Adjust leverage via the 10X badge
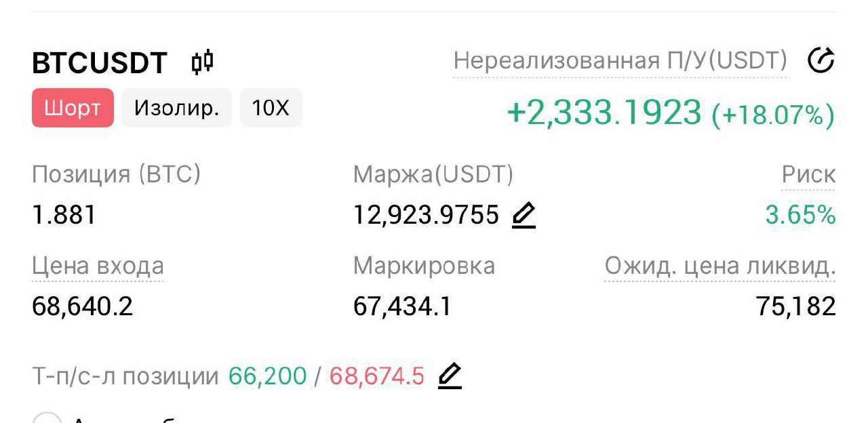 pyautogui.click(x=271, y=108)
